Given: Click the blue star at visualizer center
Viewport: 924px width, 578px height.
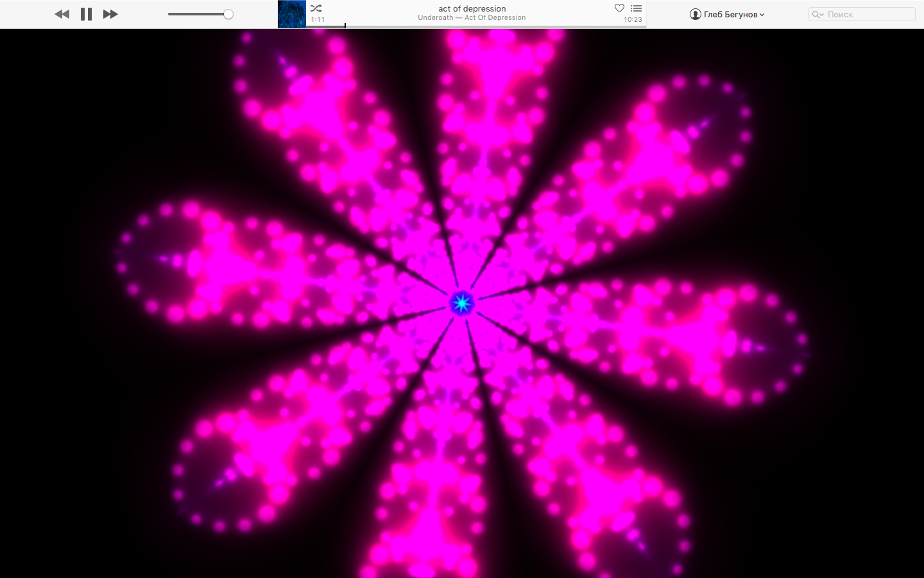Looking at the screenshot, I should (461, 303).
